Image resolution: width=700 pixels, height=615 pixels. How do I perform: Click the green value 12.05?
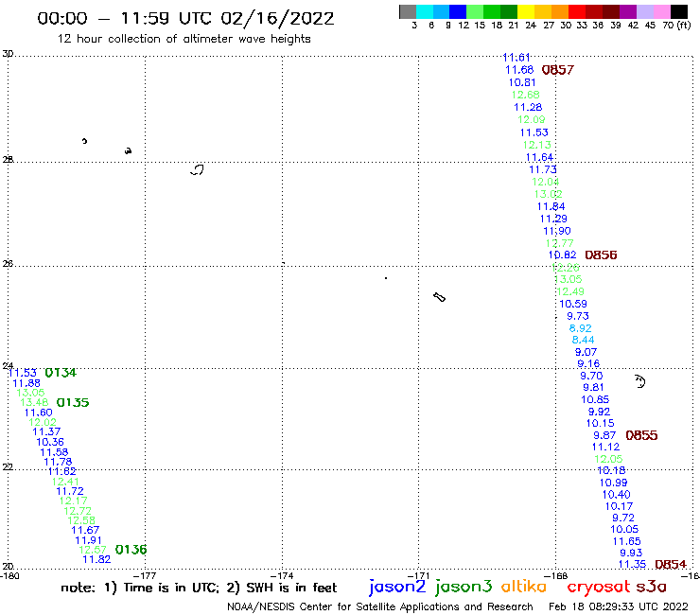[608, 459]
